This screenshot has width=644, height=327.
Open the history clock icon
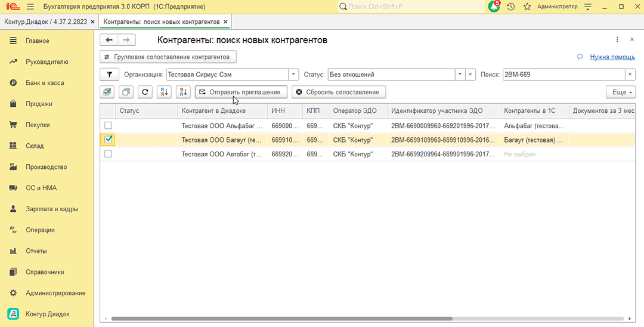(x=510, y=7)
